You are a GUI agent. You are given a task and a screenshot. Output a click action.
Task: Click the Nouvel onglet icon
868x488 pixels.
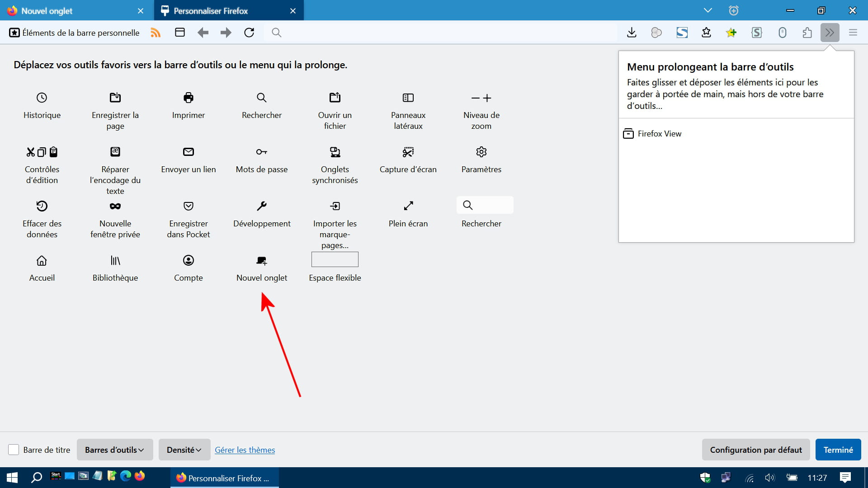click(x=262, y=261)
